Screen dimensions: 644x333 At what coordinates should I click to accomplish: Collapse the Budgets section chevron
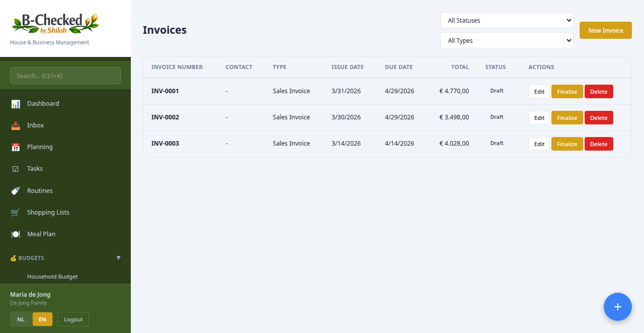[119, 257]
